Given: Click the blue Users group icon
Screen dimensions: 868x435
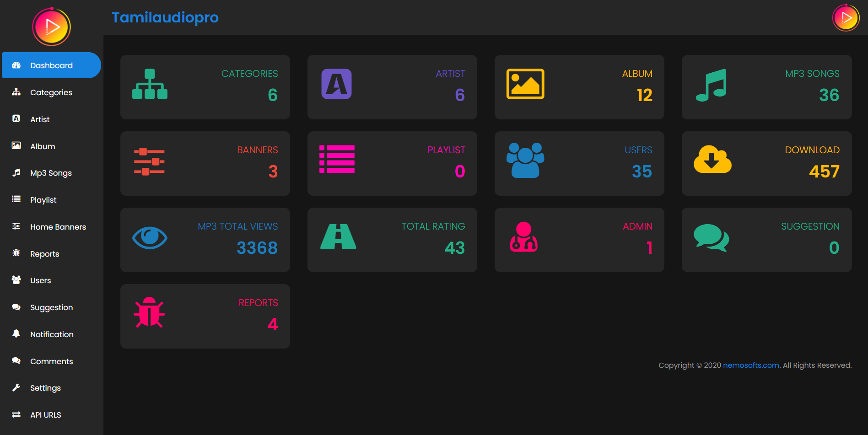Looking at the screenshot, I should 525,160.
